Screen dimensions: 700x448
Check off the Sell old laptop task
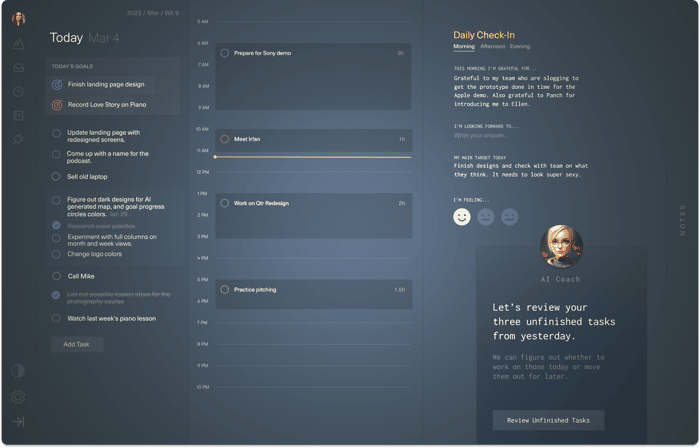[x=56, y=177]
